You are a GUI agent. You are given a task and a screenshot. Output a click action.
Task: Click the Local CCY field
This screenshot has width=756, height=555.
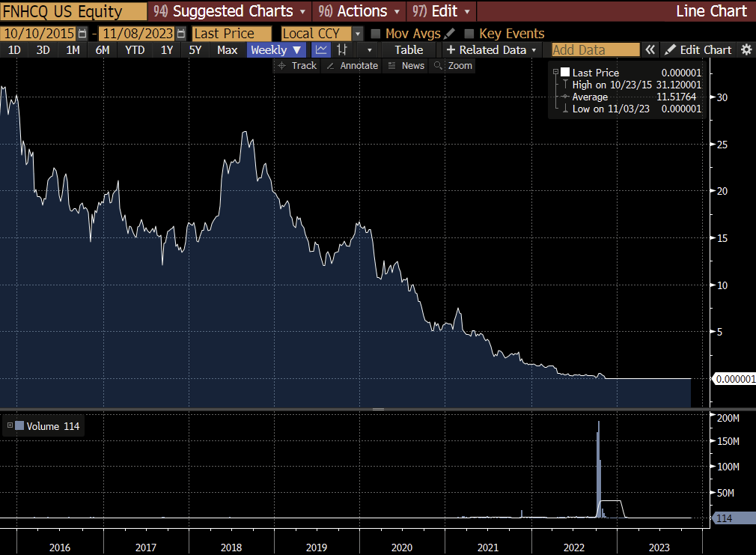[x=317, y=33]
